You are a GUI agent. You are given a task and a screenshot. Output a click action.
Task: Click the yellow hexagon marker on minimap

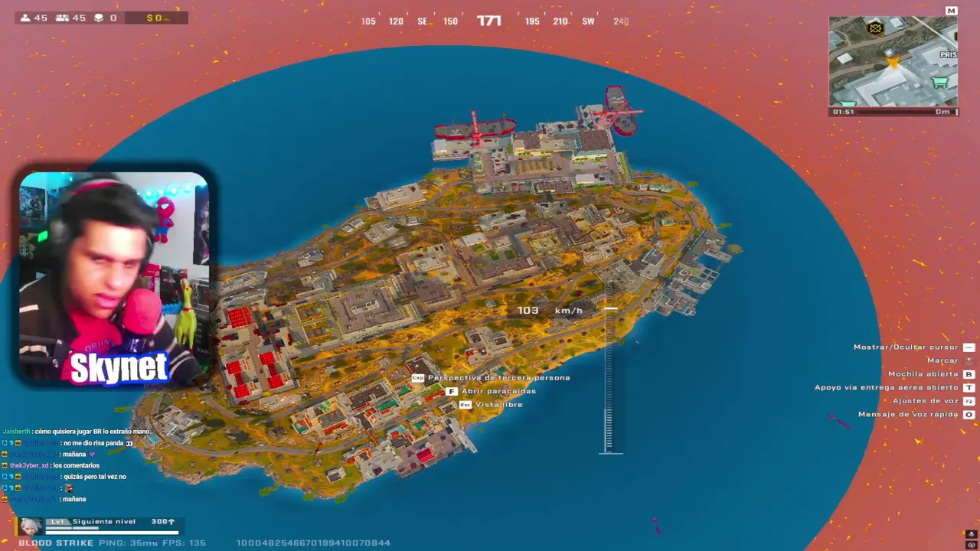click(875, 28)
